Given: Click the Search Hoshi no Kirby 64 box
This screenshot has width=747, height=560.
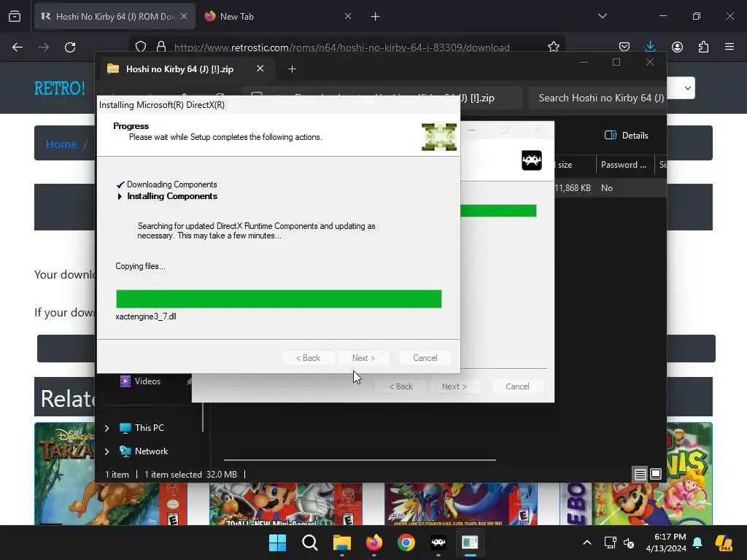Looking at the screenshot, I should click(597, 98).
